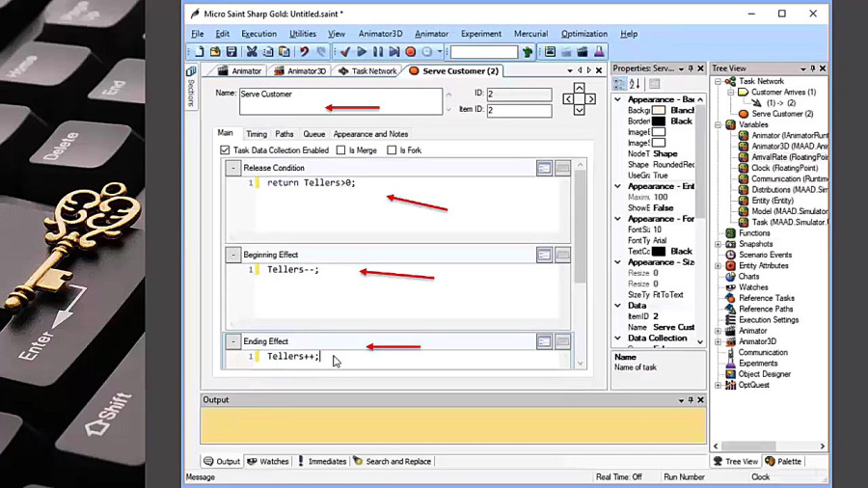This screenshot has width=868, height=488.
Task: Click the expand editor icon for Ending Effect
Action: [x=544, y=341]
